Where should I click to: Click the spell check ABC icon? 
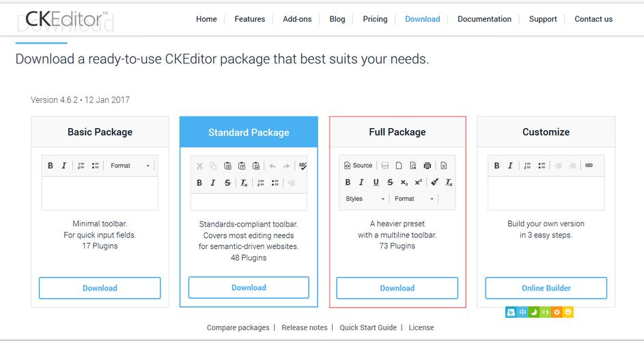click(303, 166)
